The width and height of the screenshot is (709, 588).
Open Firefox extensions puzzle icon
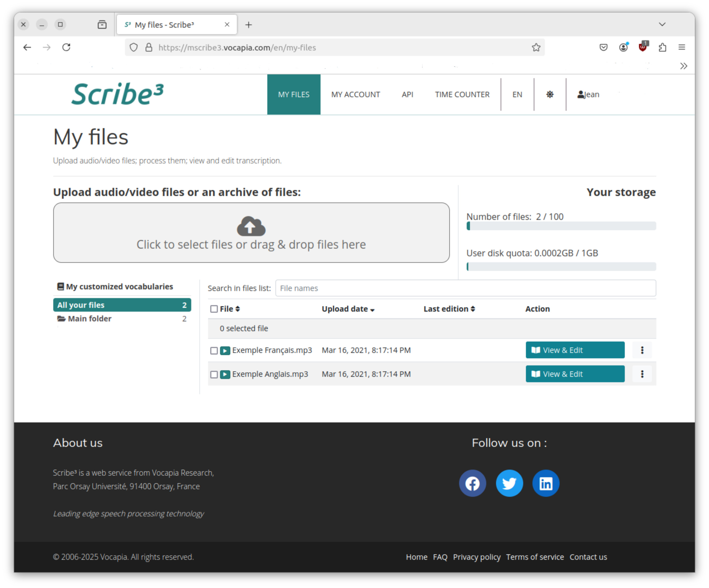click(x=662, y=47)
